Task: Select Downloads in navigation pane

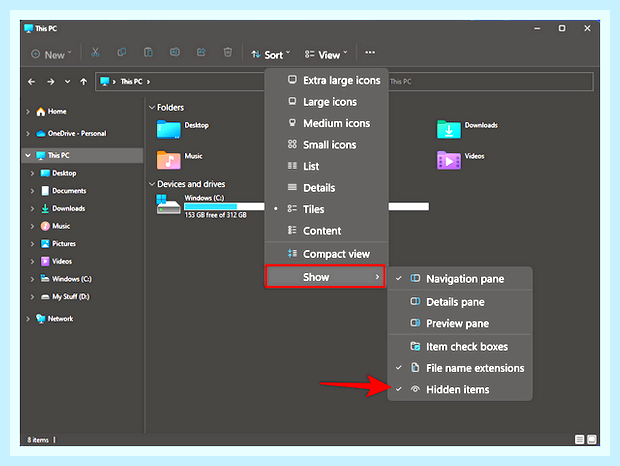Action: [x=63, y=208]
